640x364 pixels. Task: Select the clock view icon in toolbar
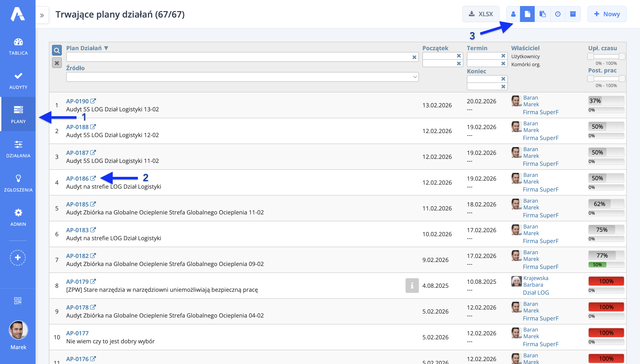tap(558, 14)
